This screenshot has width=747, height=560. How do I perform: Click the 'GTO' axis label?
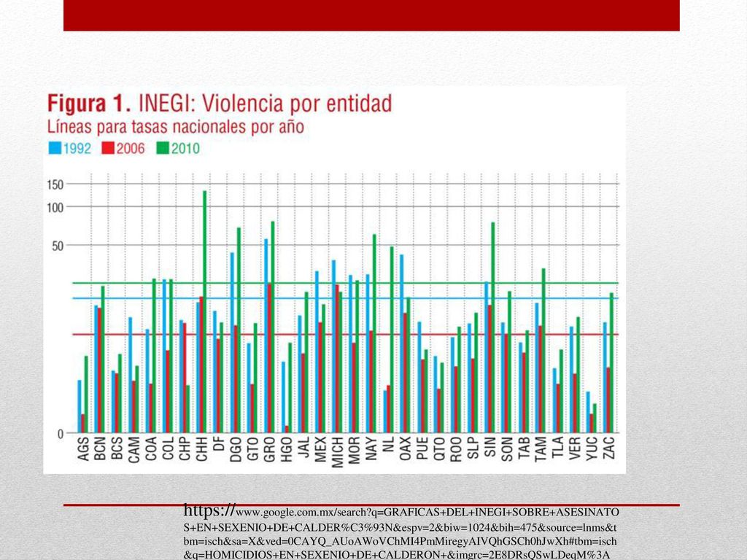click(252, 448)
